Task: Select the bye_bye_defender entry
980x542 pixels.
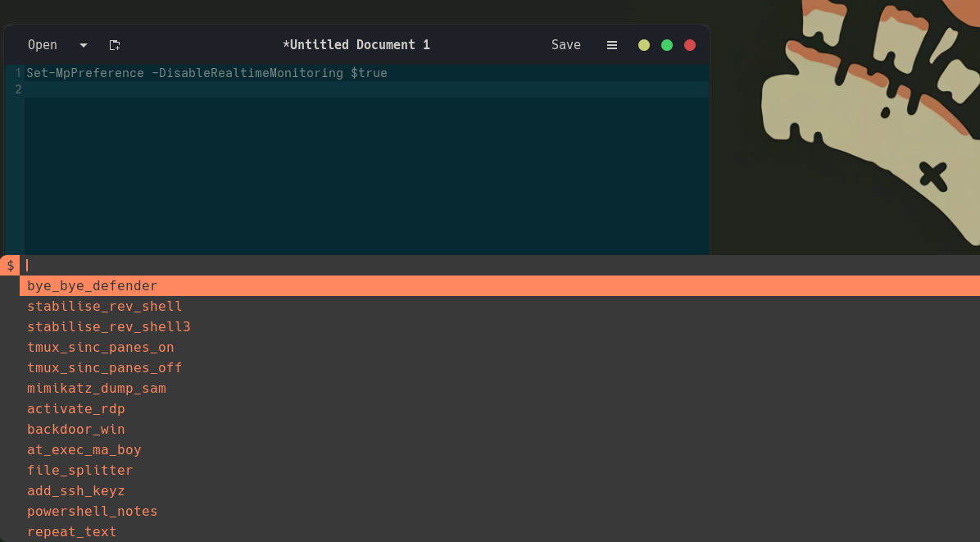Action: point(92,285)
